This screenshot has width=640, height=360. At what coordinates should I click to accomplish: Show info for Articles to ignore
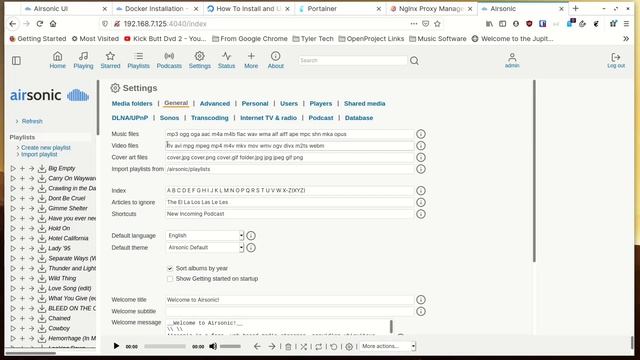coord(421,202)
